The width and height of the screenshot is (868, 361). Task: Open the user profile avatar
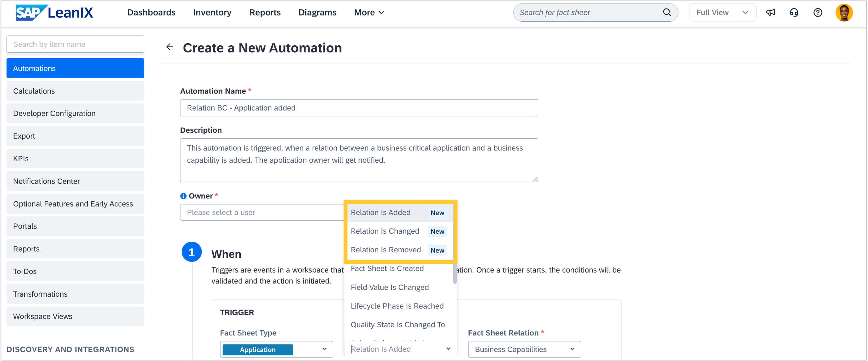point(843,13)
